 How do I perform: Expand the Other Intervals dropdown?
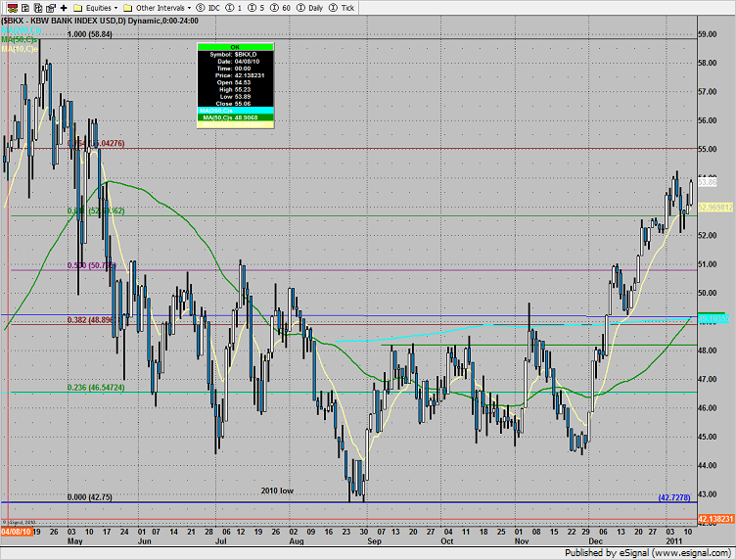158,8
